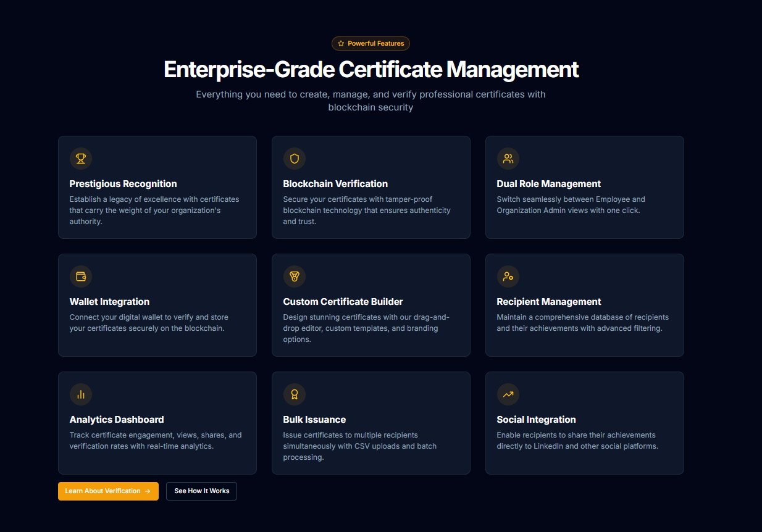Click the trophy icon on Prestigious Recognition card
Viewport: 762px width, 532px height.
81,159
